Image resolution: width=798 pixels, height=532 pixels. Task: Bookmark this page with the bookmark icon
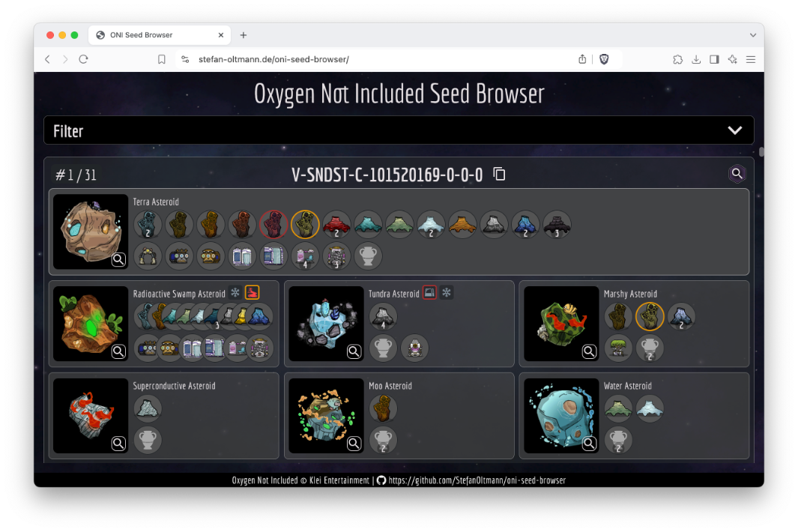click(162, 59)
